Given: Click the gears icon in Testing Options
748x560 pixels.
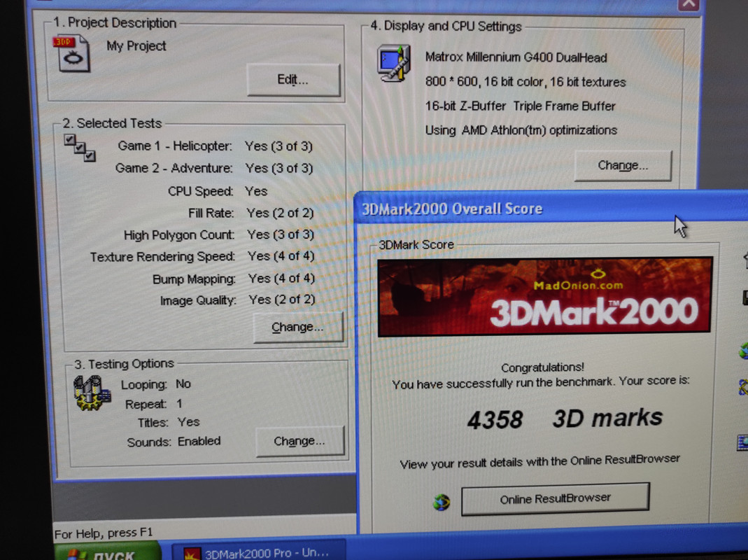Looking at the screenshot, I should click(x=92, y=393).
